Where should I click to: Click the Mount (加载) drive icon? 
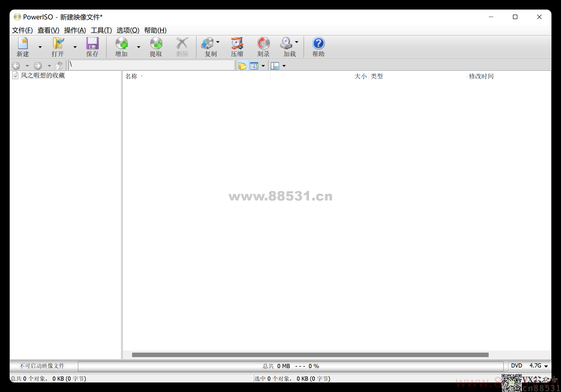(x=286, y=44)
